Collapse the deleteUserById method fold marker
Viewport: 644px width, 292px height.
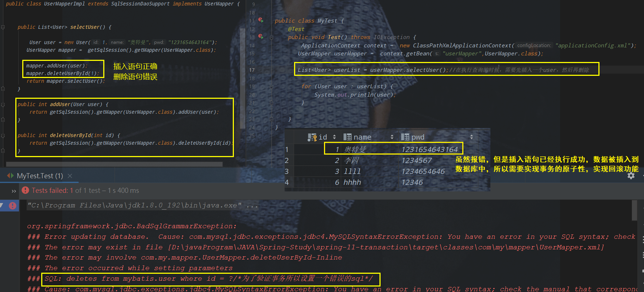(x=3, y=136)
